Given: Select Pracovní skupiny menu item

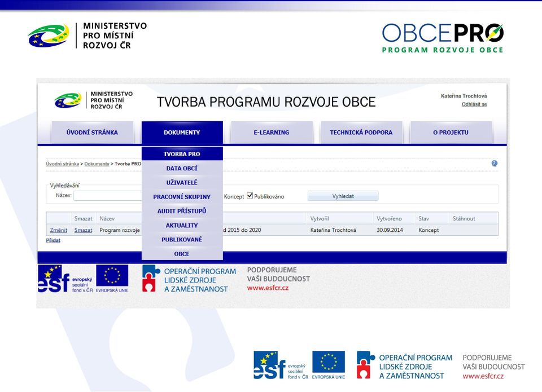Looking at the screenshot, I should [x=182, y=196].
